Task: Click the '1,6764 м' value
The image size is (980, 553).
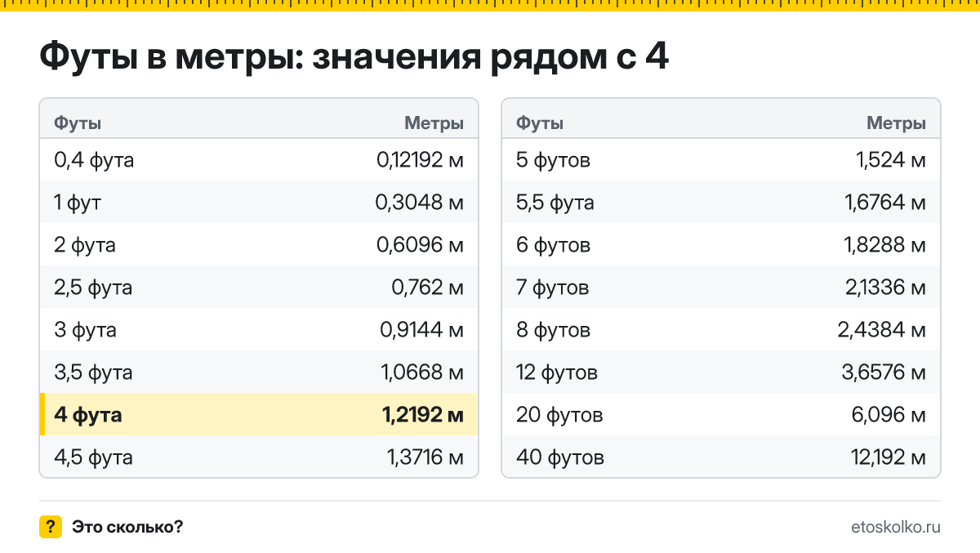Action: (886, 203)
